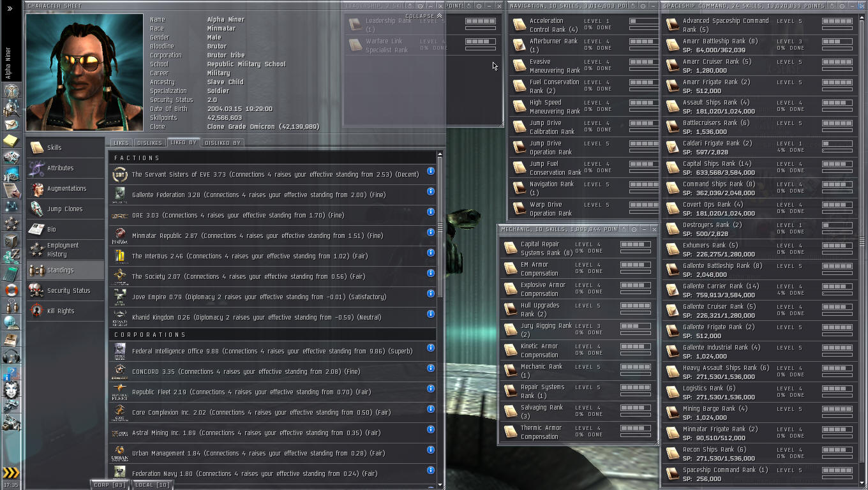868x490 pixels.
Task: Open the life ring help icon
Action: (x=11, y=291)
